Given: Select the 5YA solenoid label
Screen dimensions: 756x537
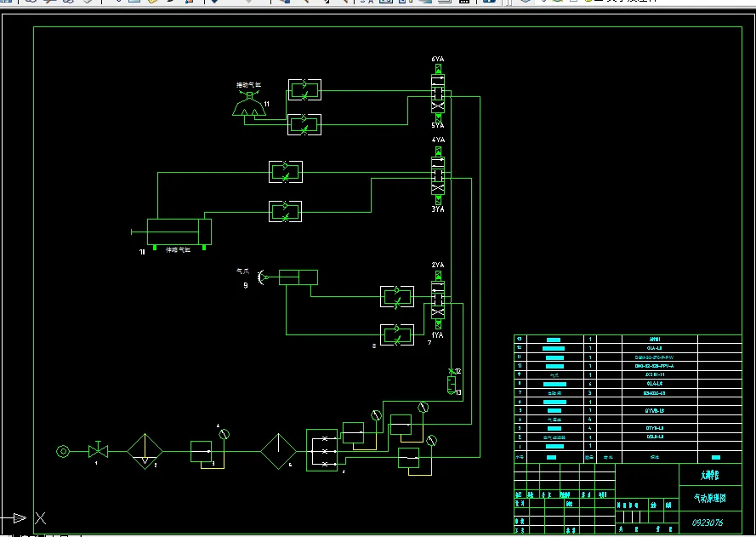Looking at the screenshot, I should tap(438, 125).
